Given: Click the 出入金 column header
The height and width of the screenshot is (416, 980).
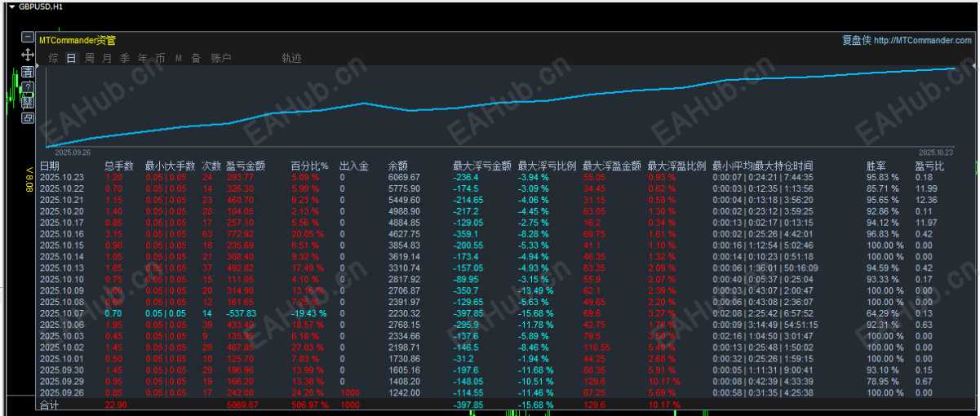Looking at the screenshot, I should tap(354, 166).
